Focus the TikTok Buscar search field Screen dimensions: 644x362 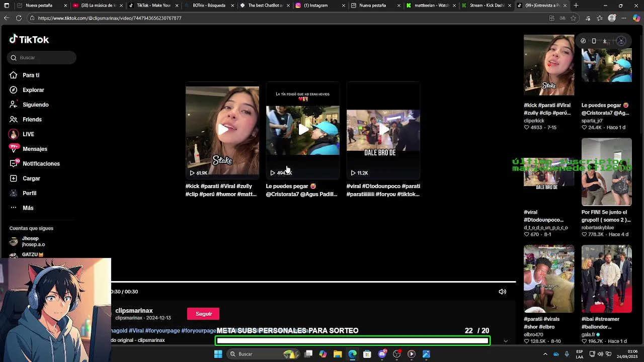tap(42, 58)
